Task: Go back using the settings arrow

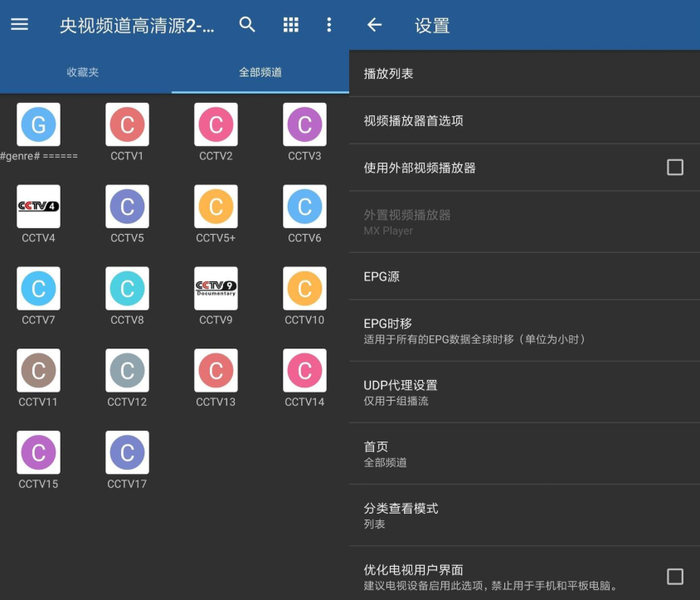Action: tap(374, 25)
